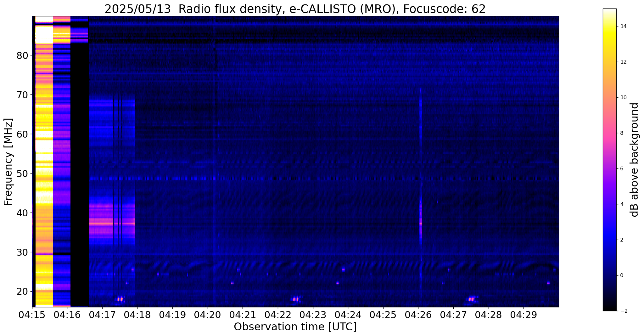The width and height of the screenshot is (644, 336).
Task: Click the y-axis tick label 20
Action: point(22,292)
